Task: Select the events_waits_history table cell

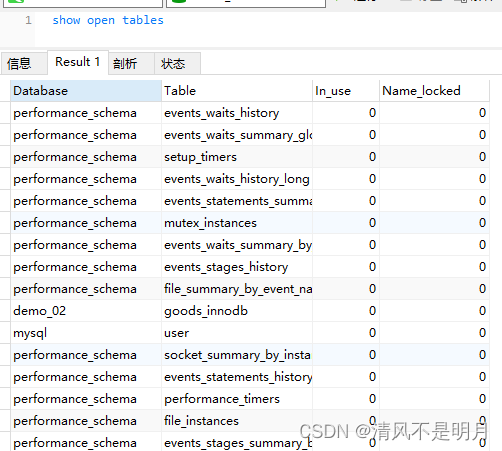Action: coord(237,113)
